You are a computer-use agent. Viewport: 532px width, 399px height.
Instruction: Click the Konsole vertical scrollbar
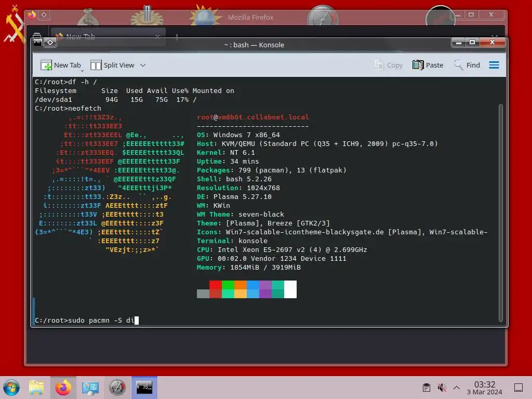pyautogui.click(x=500, y=212)
